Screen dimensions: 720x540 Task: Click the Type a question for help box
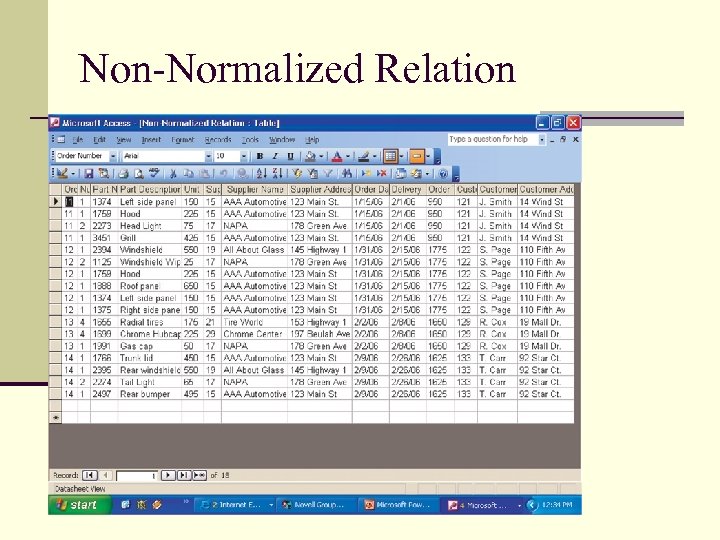click(492, 139)
